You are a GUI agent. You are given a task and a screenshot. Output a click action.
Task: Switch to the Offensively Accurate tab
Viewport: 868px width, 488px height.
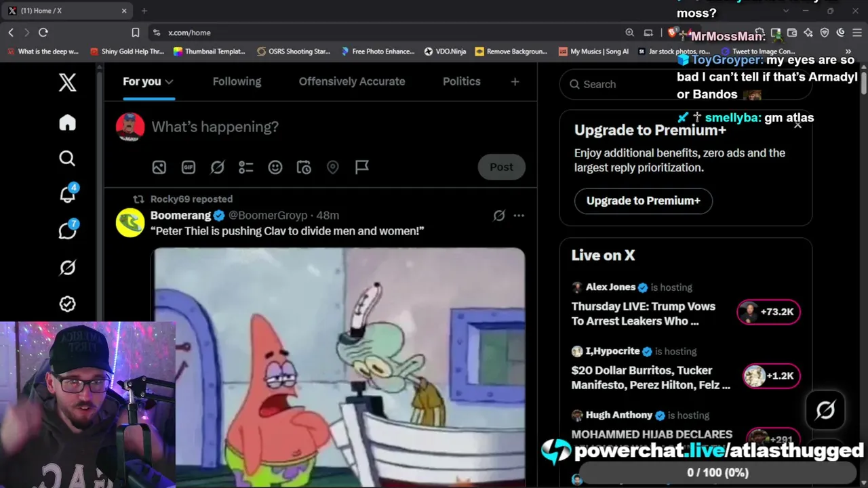tap(352, 81)
